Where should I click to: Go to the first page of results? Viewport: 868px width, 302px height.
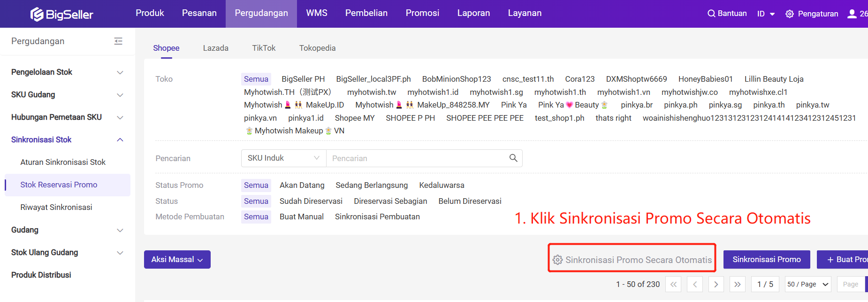coord(673,284)
